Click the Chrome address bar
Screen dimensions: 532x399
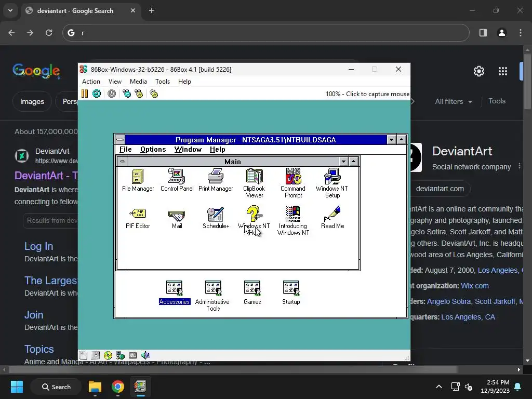tap(265, 33)
